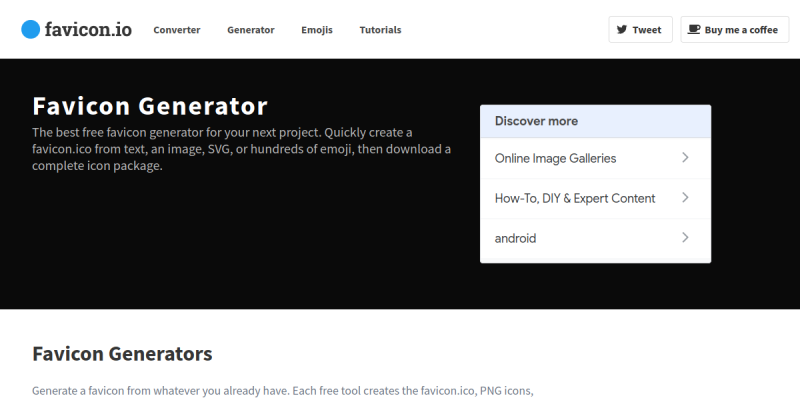Open the Converter menu item

(177, 30)
